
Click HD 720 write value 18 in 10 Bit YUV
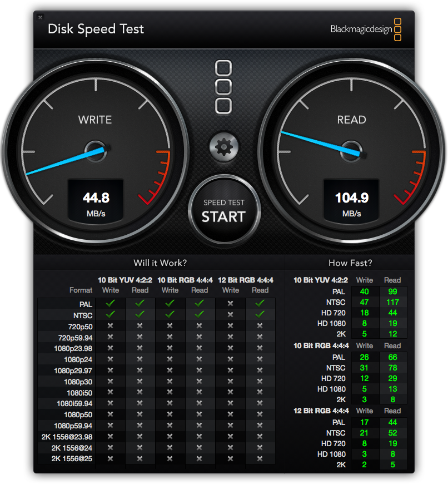pyautogui.click(x=365, y=313)
